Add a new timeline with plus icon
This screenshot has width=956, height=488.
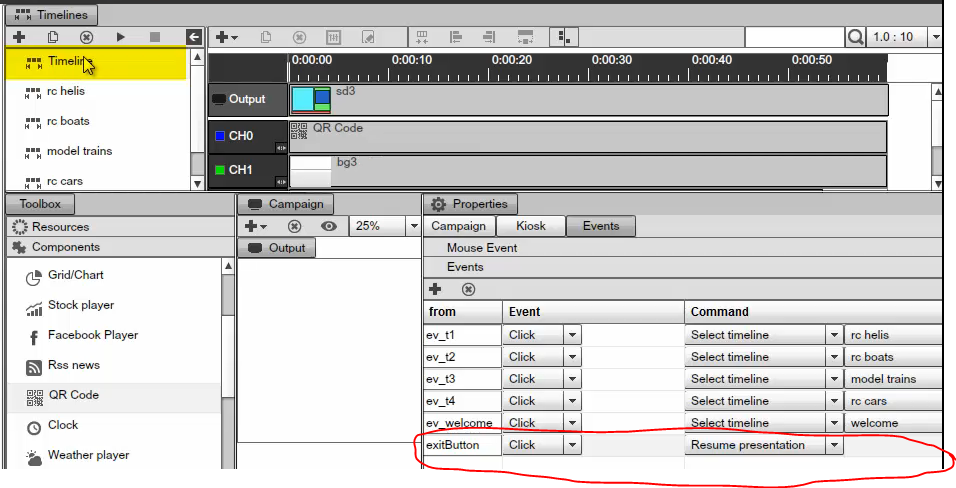click(x=19, y=37)
